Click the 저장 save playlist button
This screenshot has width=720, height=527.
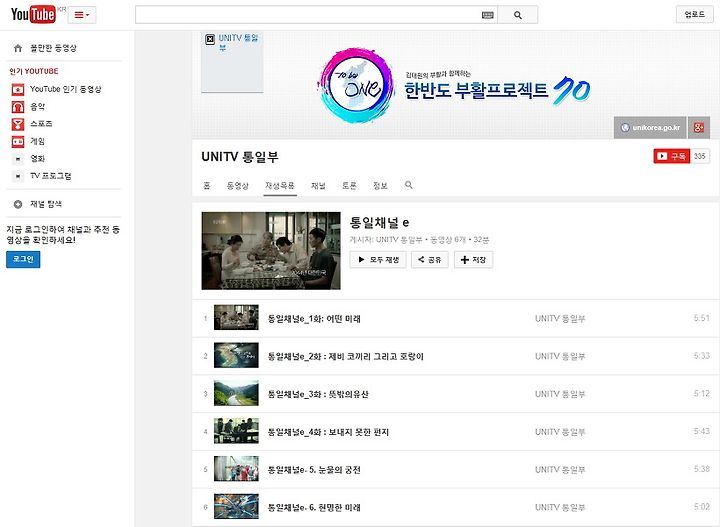tap(473, 260)
